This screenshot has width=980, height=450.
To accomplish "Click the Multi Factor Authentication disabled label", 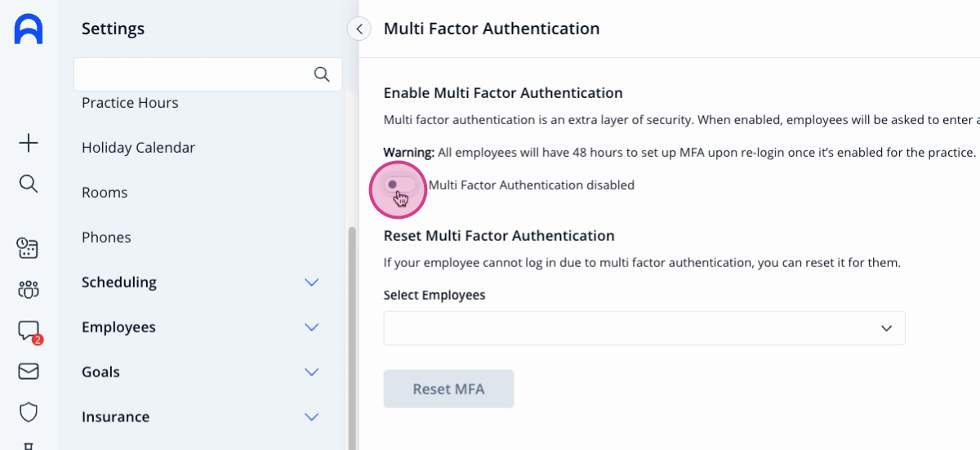I will tap(531, 185).
